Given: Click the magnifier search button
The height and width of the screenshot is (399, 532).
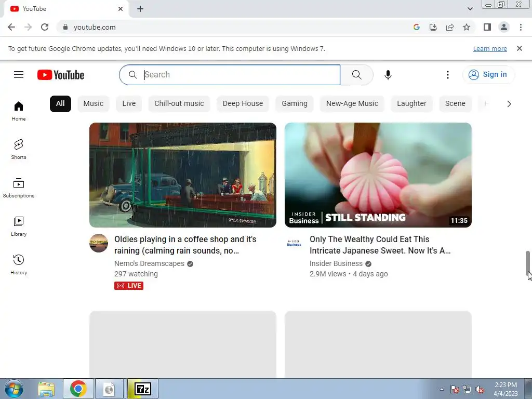Looking at the screenshot, I should [356, 75].
